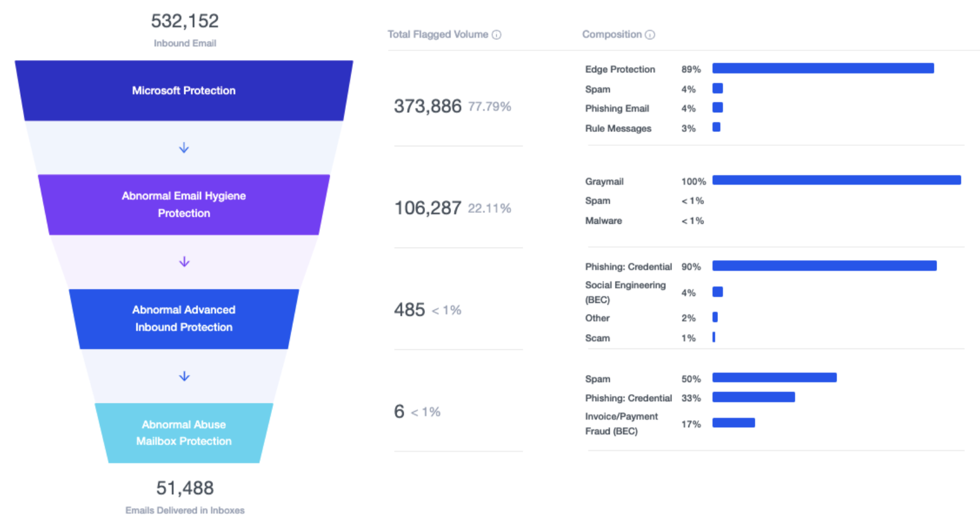980x530 pixels.
Task: Click the "Inbound Email" label
Action: click(185, 43)
